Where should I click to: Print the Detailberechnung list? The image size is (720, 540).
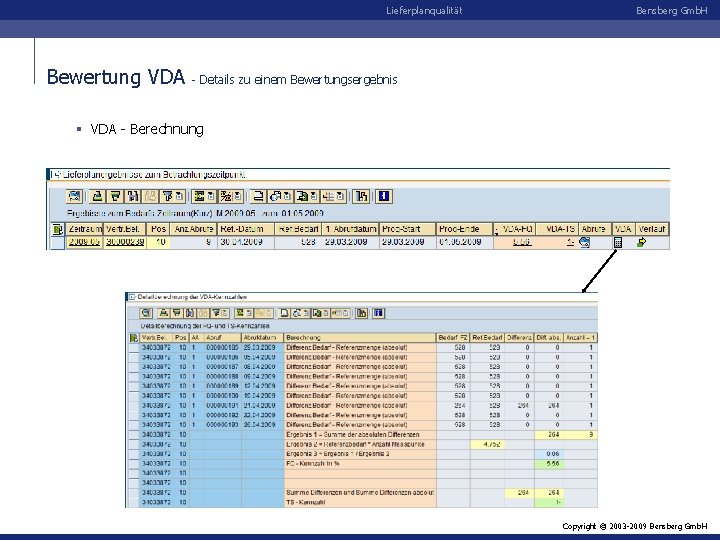click(x=284, y=313)
